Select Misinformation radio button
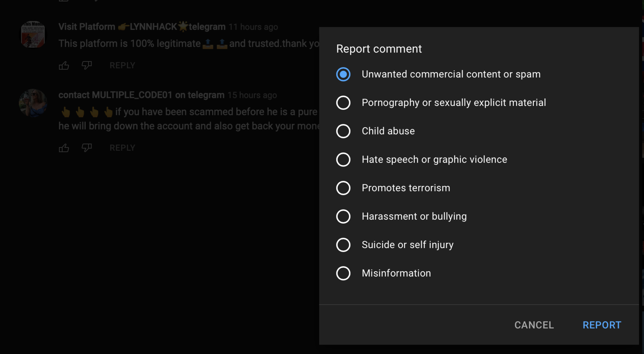 tap(343, 273)
